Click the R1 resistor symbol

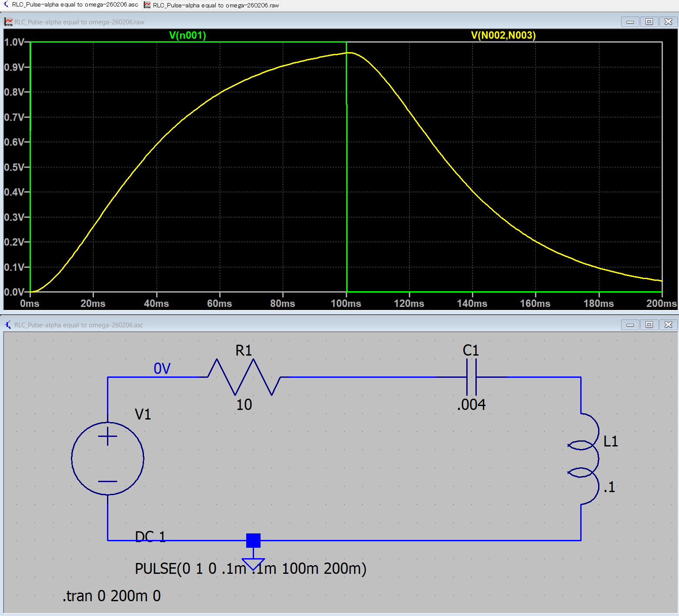244,377
